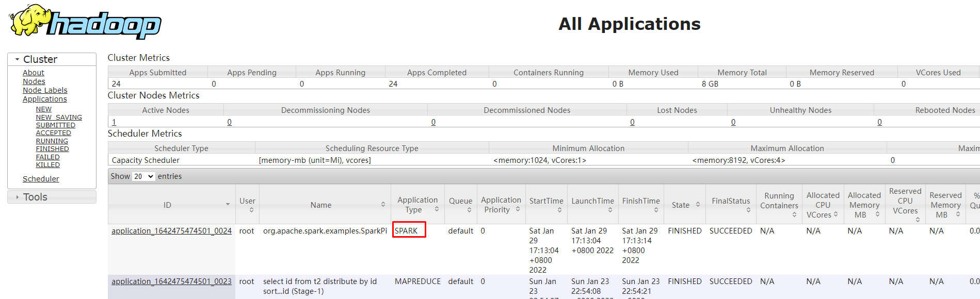Screen dimensions: 980x299
Task: Open Active Nodes count link 1
Action: pos(114,122)
